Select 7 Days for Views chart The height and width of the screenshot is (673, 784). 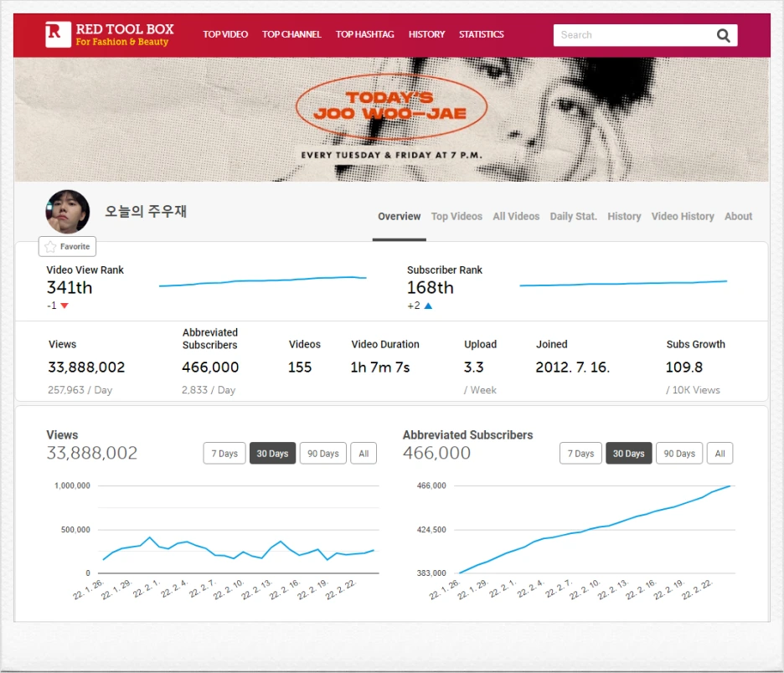tap(224, 453)
